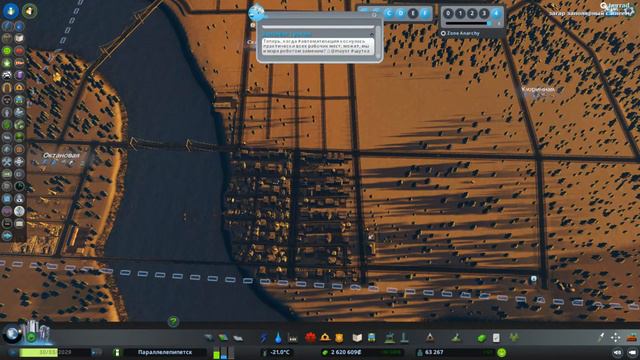Click the Chirper panel top-right checkbox

pos(374,15)
